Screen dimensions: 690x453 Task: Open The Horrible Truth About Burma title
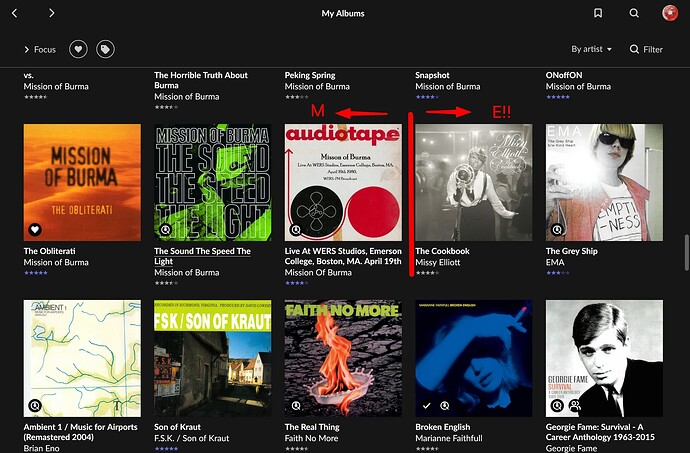(201, 80)
